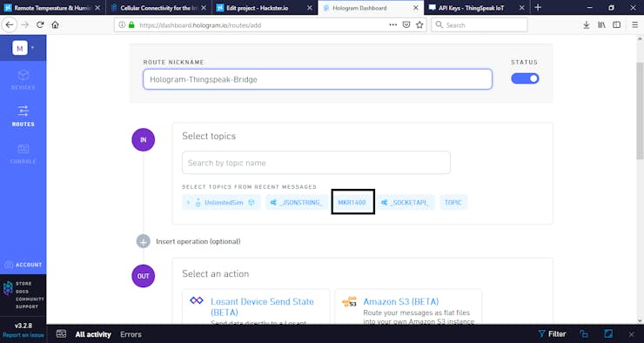Screen dimensions: 644x343
Task: Open the activity Filter control
Action: tap(552, 334)
